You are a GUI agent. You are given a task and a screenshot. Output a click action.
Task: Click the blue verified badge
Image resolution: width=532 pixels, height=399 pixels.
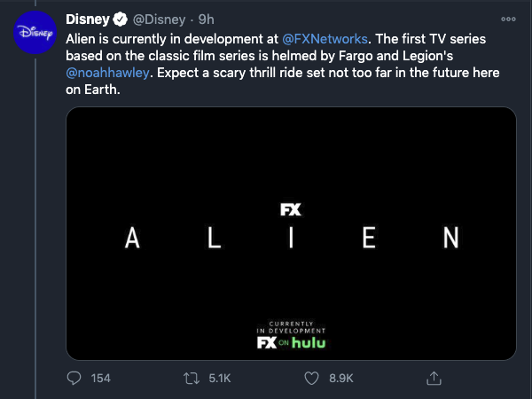tap(120, 20)
